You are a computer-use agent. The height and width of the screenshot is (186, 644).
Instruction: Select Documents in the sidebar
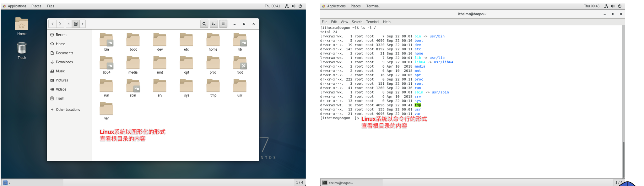[64, 53]
